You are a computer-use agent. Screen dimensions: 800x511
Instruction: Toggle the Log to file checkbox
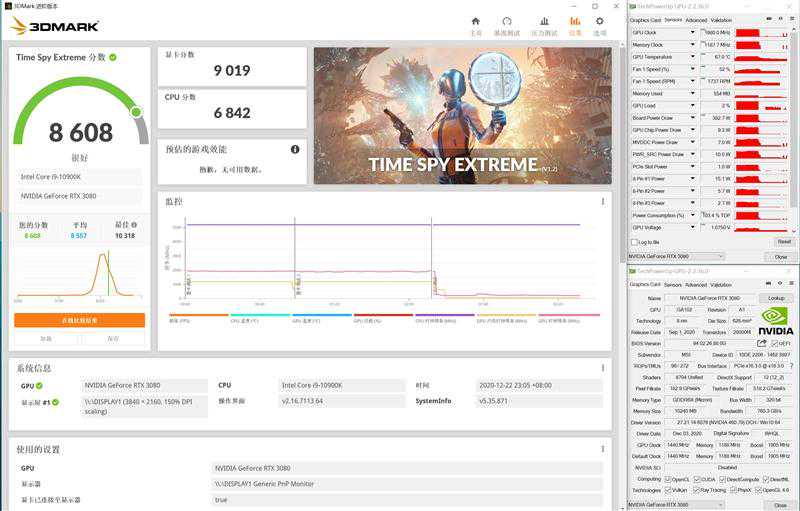pos(633,241)
